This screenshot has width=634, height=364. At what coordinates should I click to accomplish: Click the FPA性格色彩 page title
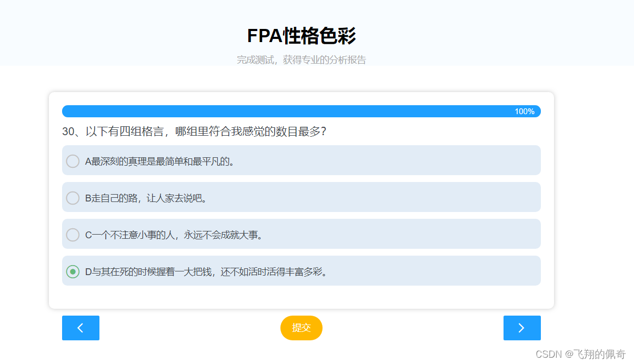[301, 36]
